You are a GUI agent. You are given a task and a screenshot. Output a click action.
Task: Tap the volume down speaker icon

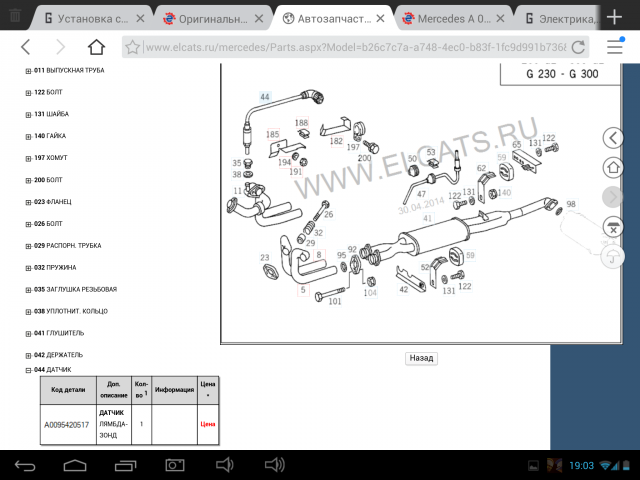tap(224, 465)
